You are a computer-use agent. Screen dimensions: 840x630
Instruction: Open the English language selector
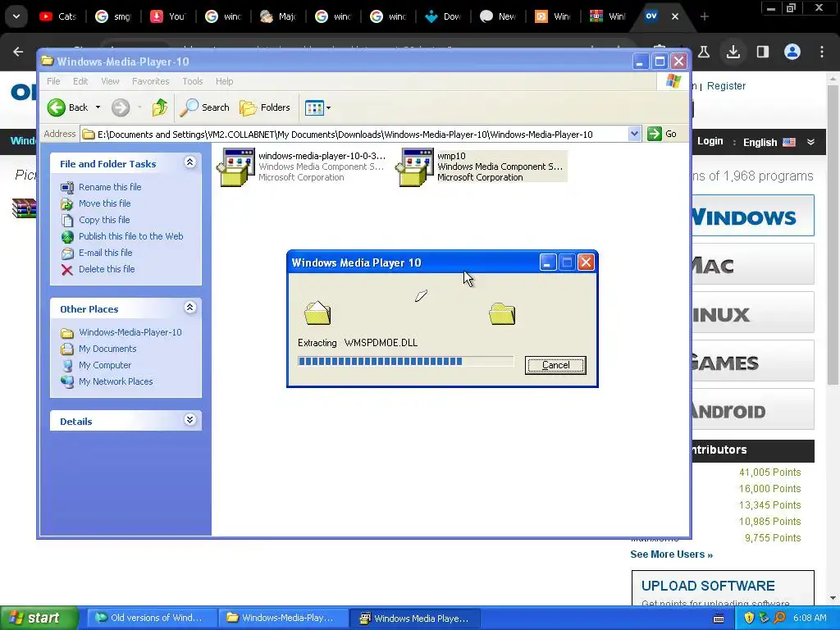(769, 143)
